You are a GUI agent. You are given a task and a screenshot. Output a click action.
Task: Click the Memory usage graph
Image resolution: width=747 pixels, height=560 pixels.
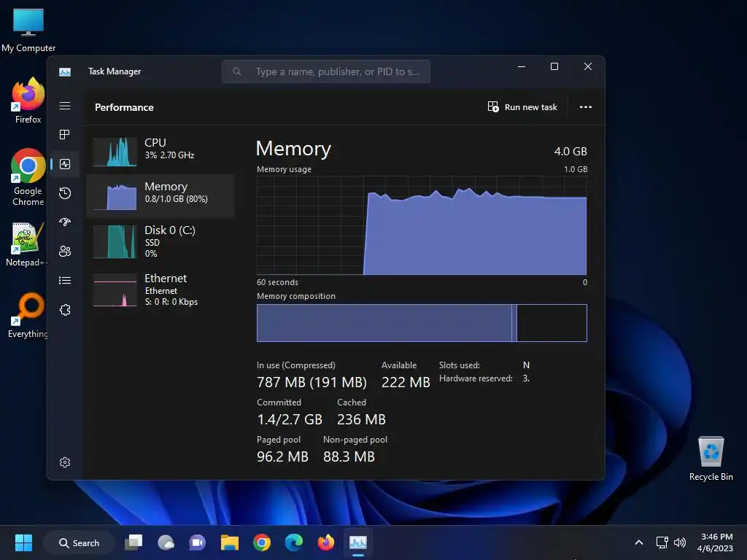pyautogui.click(x=422, y=225)
